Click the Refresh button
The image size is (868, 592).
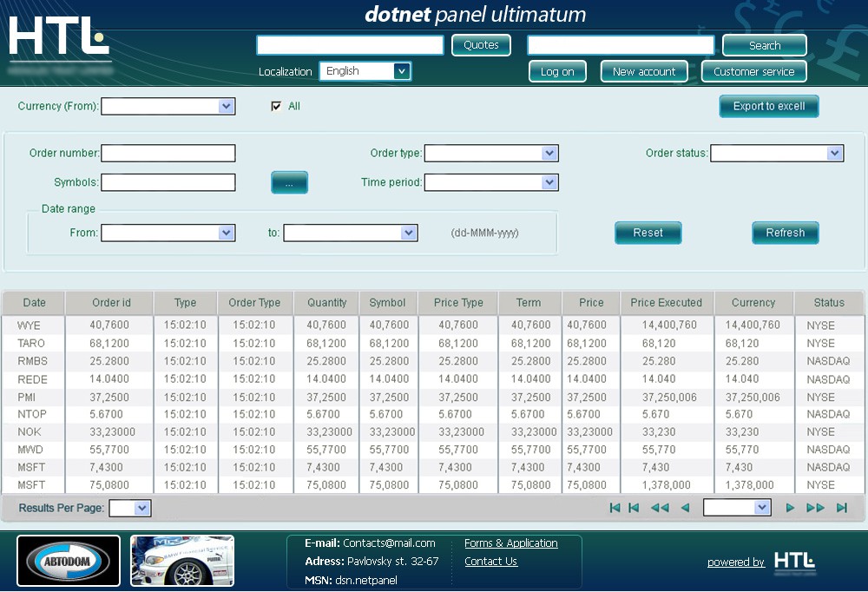click(x=785, y=233)
